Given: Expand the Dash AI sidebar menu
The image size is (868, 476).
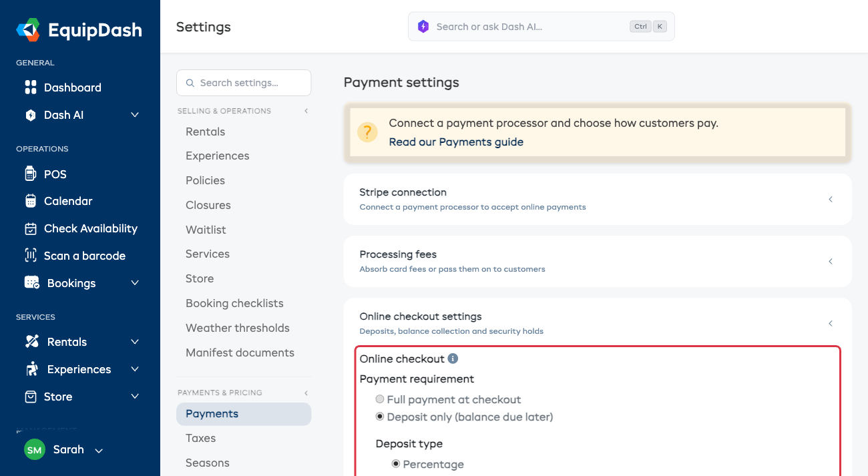Looking at the screenshot, I should (x=135, y=115).
